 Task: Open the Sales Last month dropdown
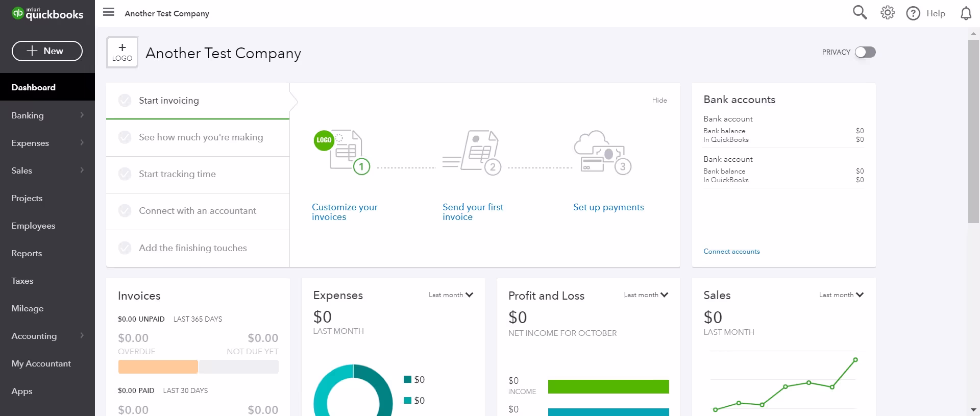point(842,295)
